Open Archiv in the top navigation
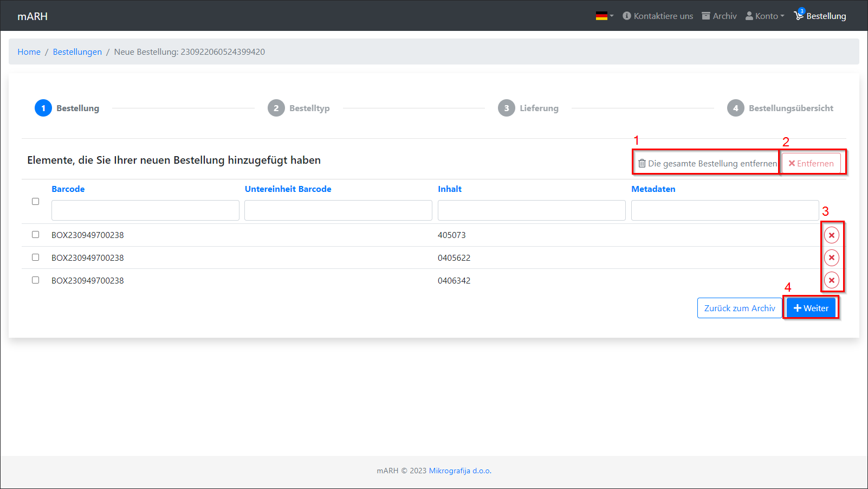 click(719, 16)
